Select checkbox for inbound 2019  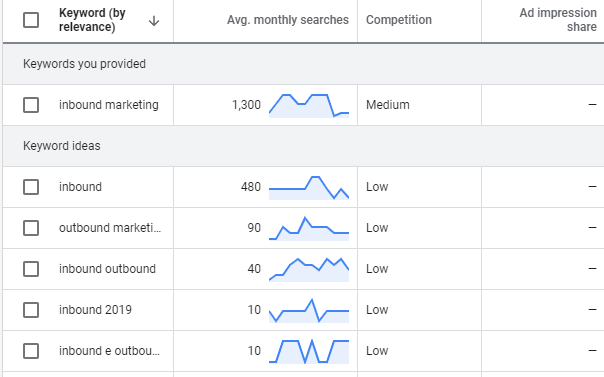click(x=31, y=310)
